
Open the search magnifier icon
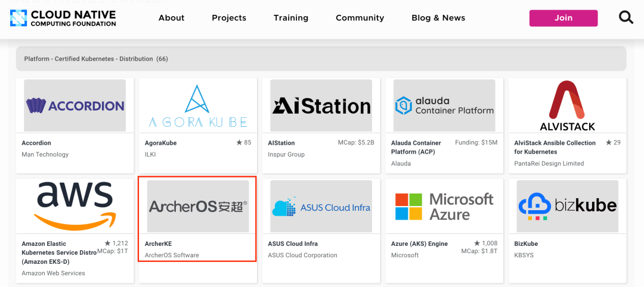[x=626, y=18]
